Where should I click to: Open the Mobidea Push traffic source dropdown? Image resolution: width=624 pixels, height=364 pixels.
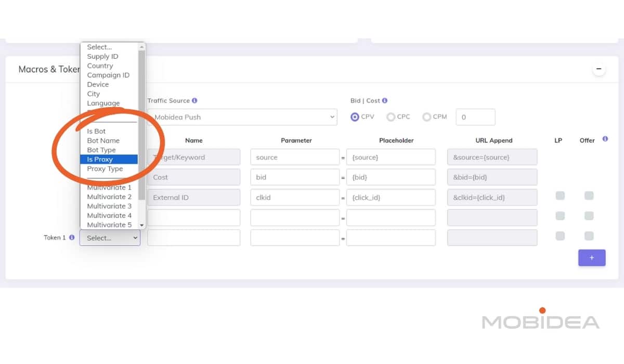pyautogui.click(x=242, y=117)
